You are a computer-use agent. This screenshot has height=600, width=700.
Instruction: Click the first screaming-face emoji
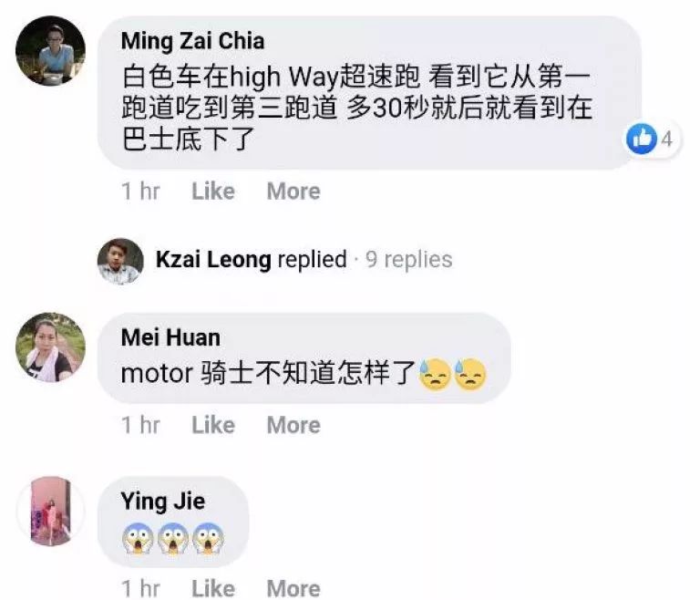(x=138, y=538)
